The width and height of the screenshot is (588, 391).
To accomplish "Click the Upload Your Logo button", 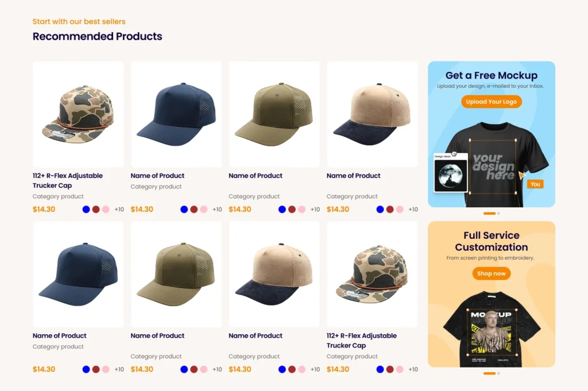I will 492,102.
